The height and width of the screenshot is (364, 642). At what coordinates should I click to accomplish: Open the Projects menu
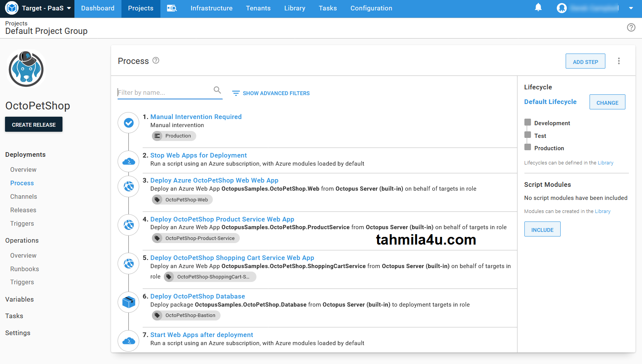141,8
